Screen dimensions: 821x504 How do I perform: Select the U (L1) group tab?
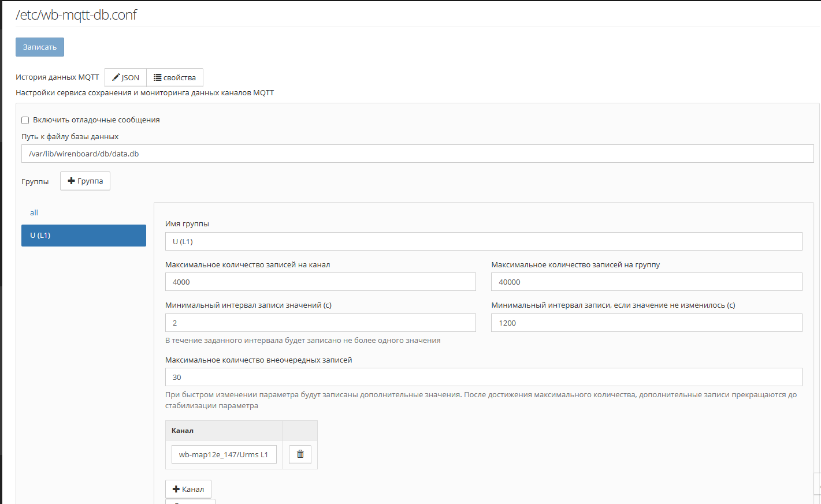(x=84, y=236)
